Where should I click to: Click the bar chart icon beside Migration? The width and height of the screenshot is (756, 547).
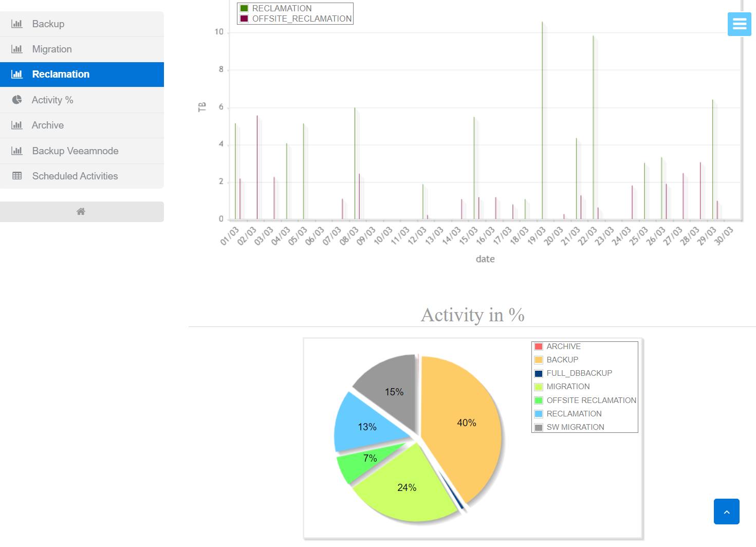[x=17, y=49]
